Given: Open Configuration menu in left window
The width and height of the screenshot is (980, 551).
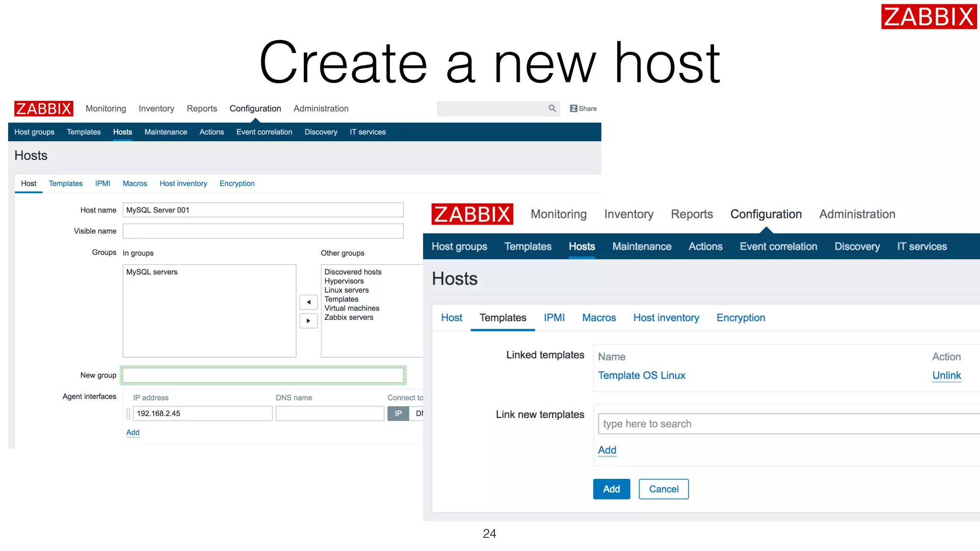Looking at the screenshot, I should point(256,109).
